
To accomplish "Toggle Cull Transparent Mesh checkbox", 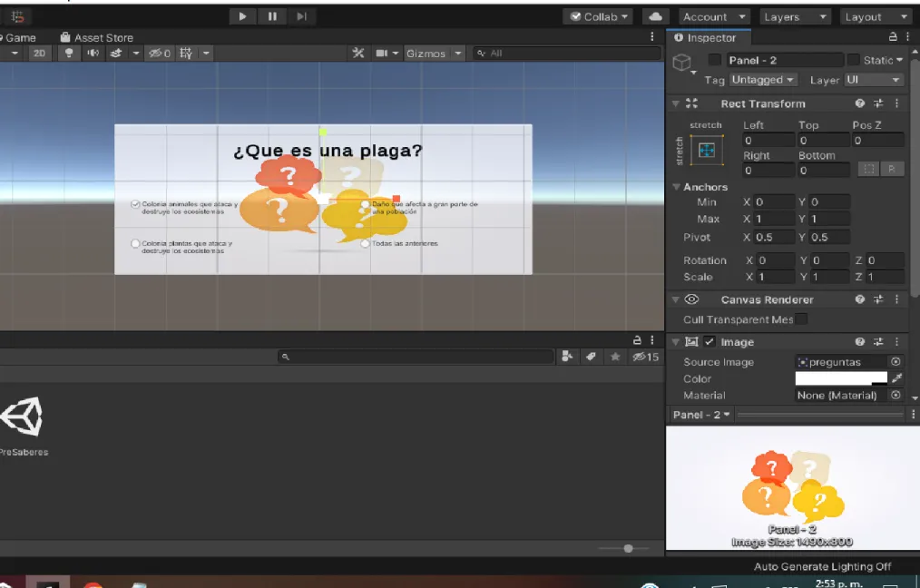I will point(801,319).
